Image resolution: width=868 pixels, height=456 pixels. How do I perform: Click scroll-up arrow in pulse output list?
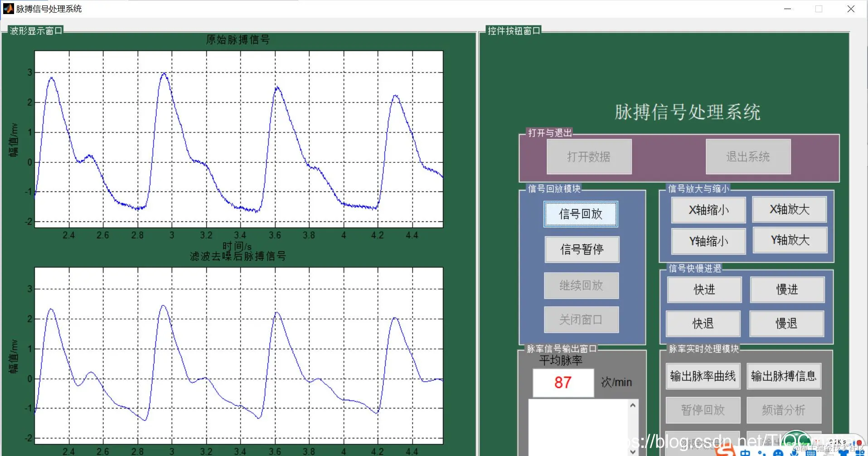pos(633,406)
